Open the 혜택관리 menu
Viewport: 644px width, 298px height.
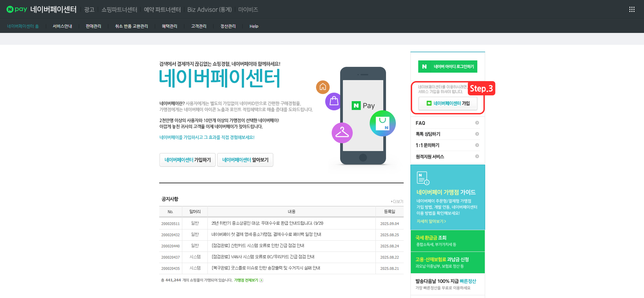169,26
